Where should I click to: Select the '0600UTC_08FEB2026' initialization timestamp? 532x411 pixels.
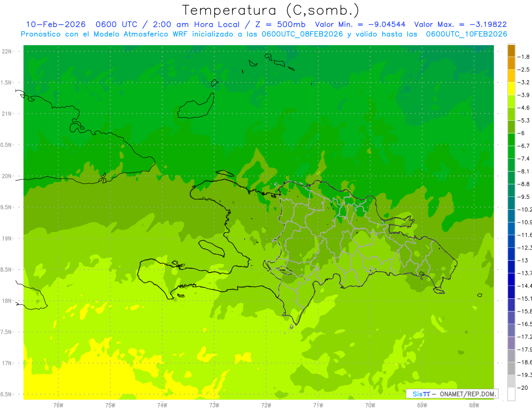click(x=302, y=34)
